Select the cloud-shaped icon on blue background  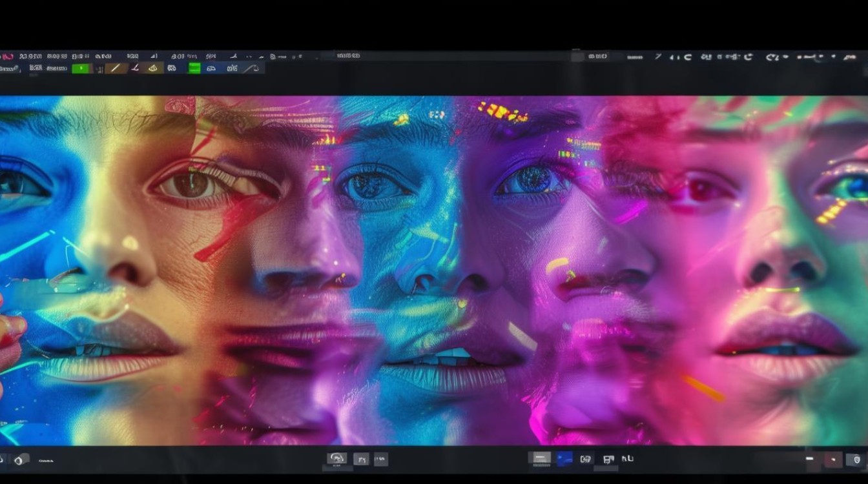pos(211,68)
